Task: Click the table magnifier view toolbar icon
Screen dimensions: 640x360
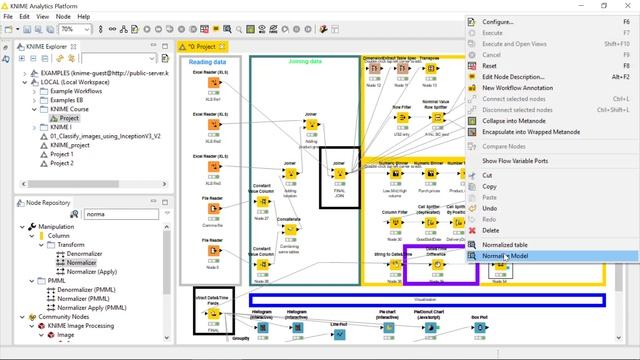Action: tap(227, 29)
